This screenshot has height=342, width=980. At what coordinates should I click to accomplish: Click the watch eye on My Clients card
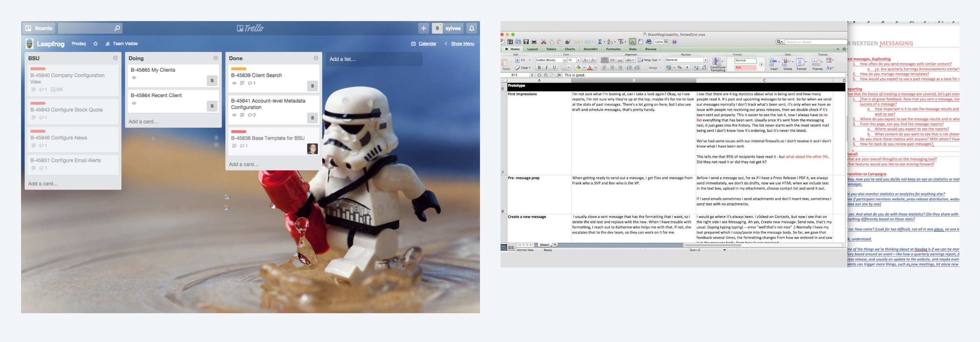134,78
